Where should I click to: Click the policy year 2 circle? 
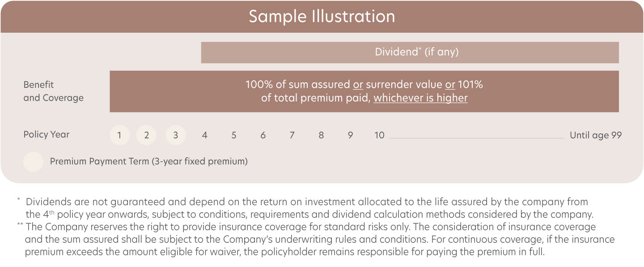(146, 135)
